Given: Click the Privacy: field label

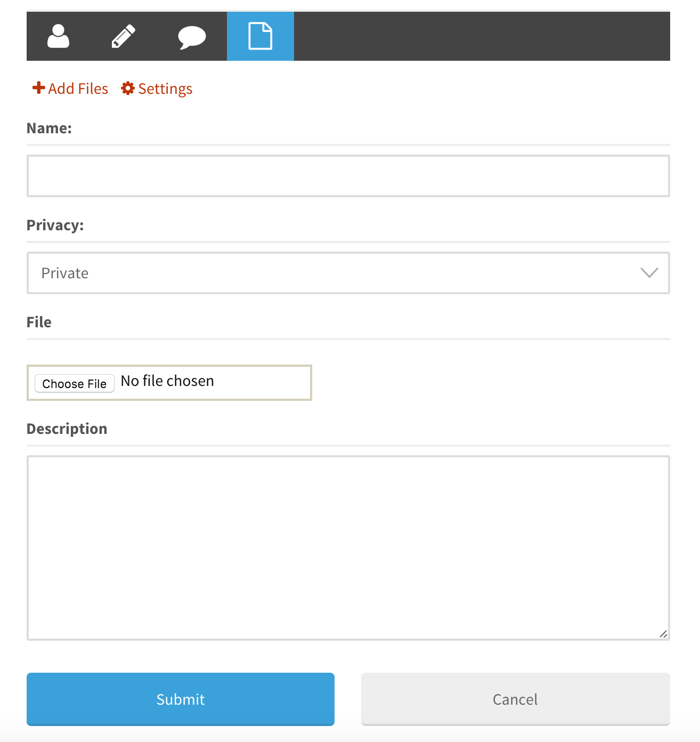Looking at the screenshot, I should pyautogui.click(x=55, y=225).
